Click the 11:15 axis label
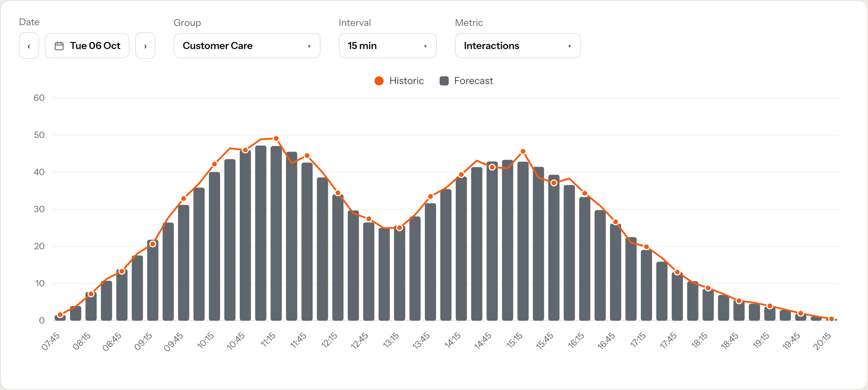Image resolution: width=868 pixels, height=390 pixels. [x=268, y=340]
